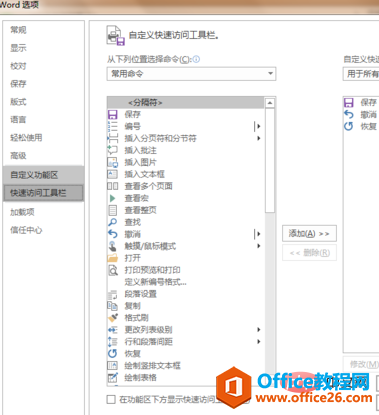Click the << 删除(R) button
This screenshot has width=379, height=415.
click(x=309, y=253)
